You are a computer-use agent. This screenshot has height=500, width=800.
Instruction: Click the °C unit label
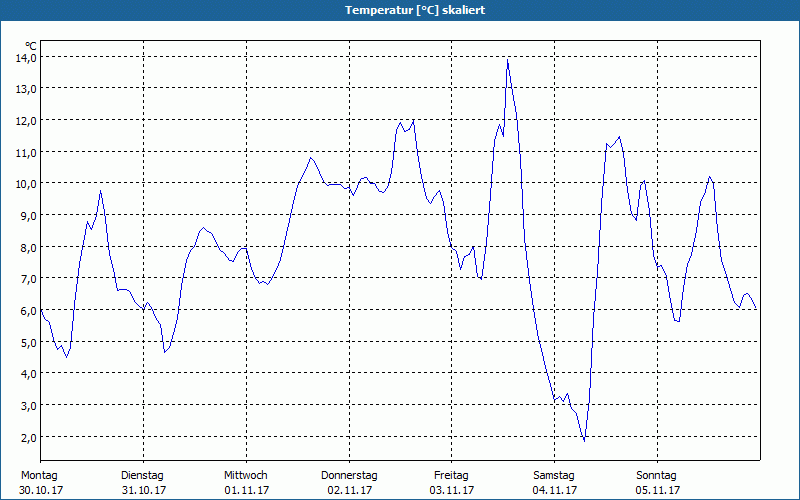pos(31,46)
